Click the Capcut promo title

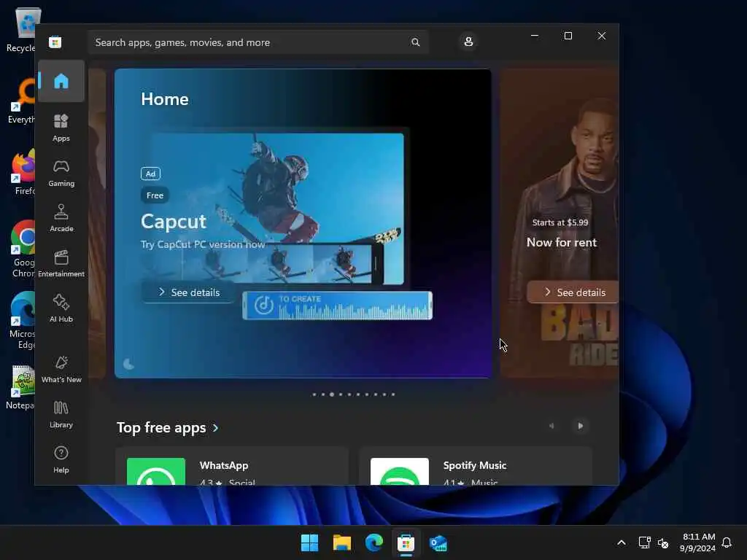tap(174, 222)
